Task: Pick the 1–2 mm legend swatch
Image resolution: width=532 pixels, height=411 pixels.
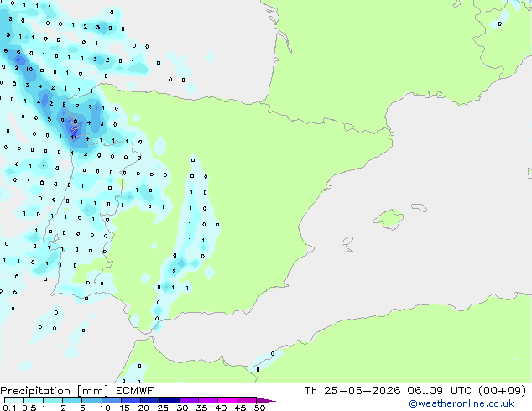Action: [x=53, y=400]
